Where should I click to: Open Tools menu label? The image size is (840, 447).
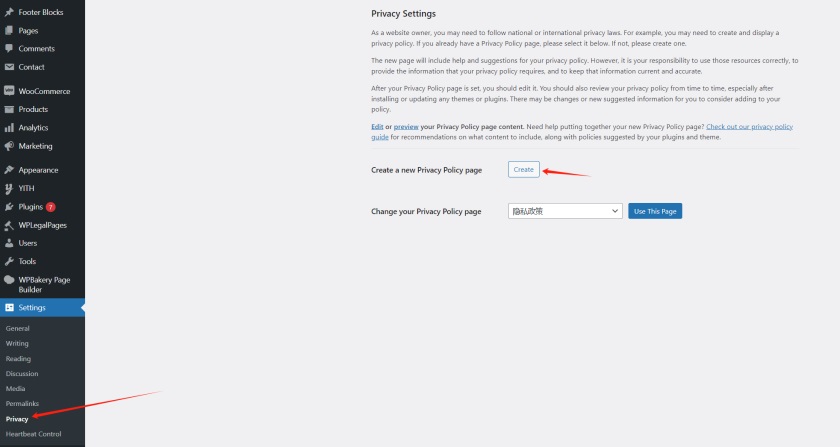click(x=27, y=262)
